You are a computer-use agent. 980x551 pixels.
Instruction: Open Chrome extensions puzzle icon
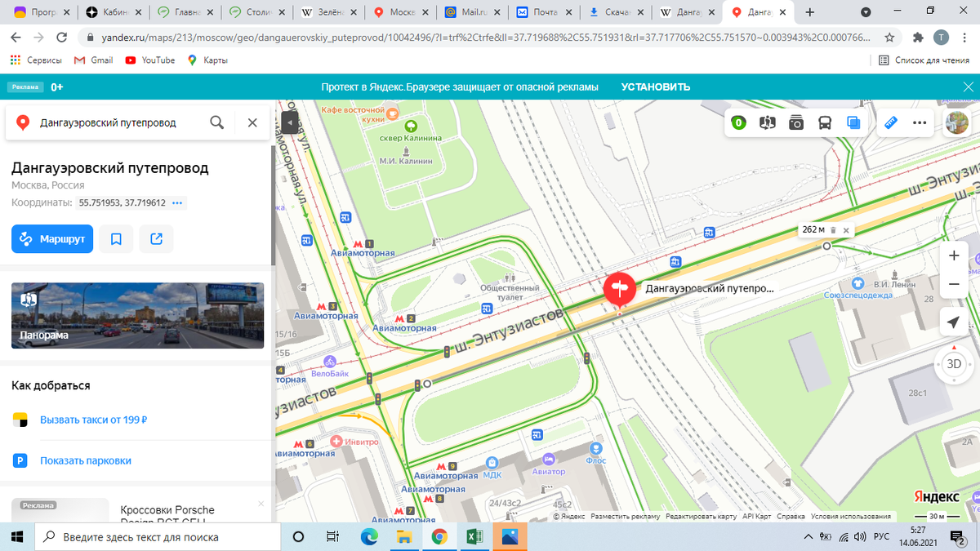pos(918,38)
